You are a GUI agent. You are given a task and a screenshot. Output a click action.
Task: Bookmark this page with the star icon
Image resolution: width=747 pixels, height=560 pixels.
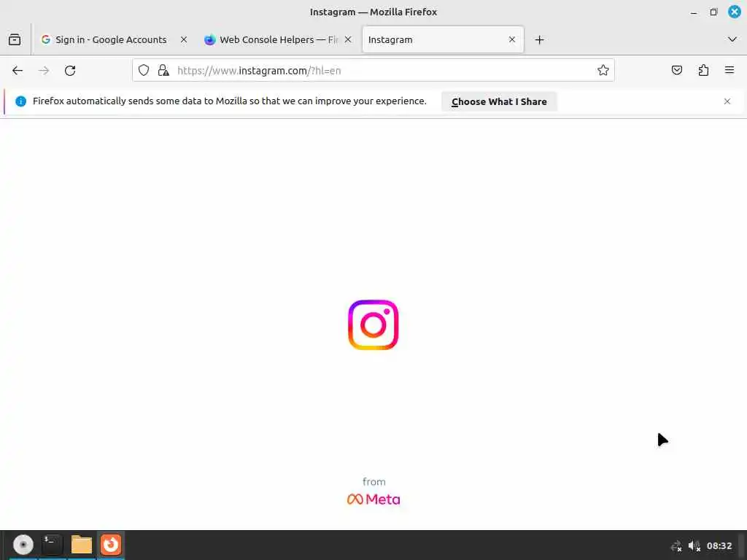click(603, 71)
